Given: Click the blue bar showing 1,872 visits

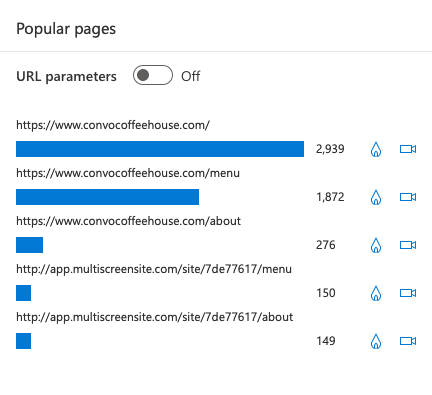Looking at the screenshot, I should click(x=107, y=197).
